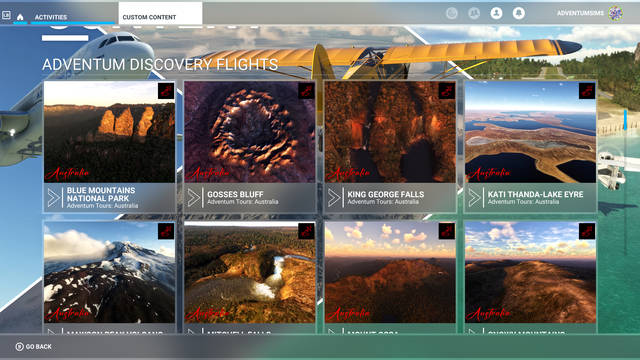This screenshot has width=640, height=360.
Task: Select the Kati Thanda-Lake Eyre thumbnail
Action: pos(531,132)
